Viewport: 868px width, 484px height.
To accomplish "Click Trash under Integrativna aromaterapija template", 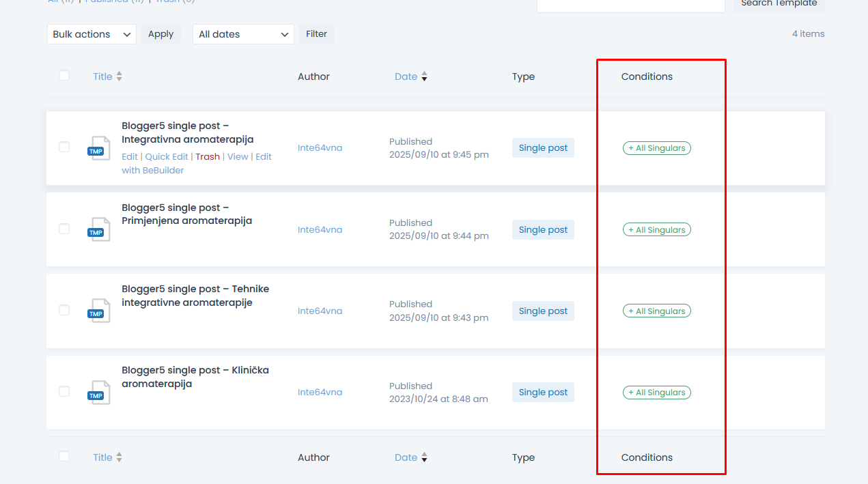I will tap(208, 156).
